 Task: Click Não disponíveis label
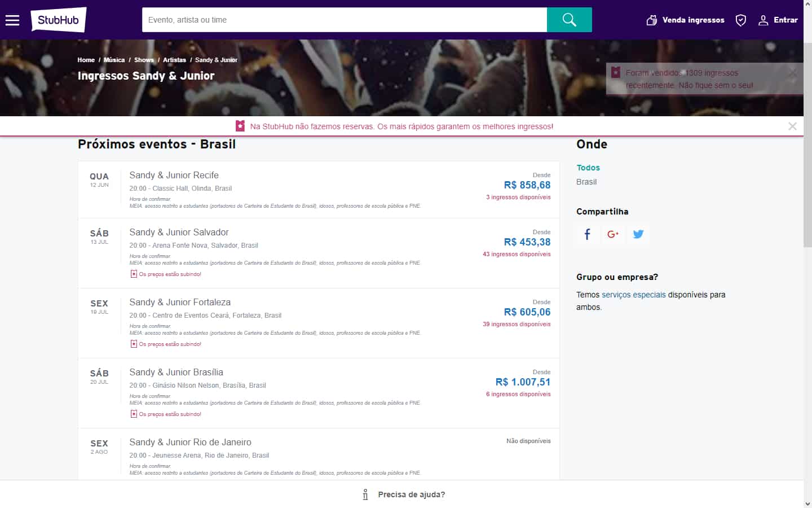[528, 441]
